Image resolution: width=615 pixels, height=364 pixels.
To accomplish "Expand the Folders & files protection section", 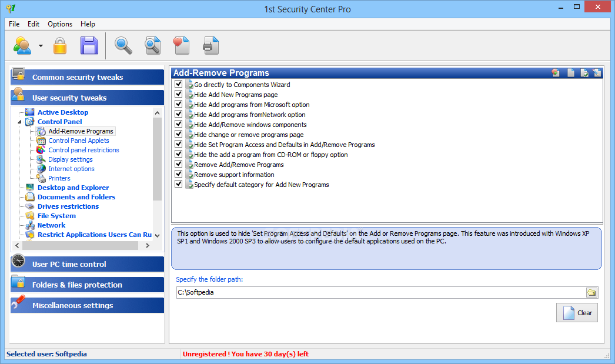I will pos(87,285).
